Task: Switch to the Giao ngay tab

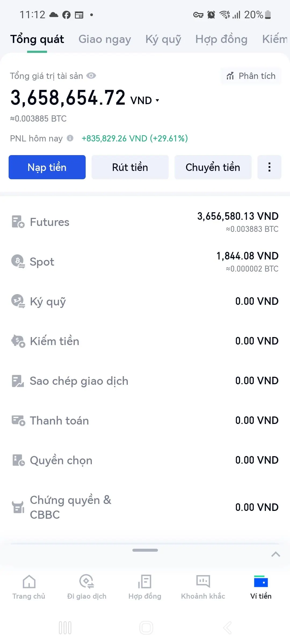Action: pos(105,39)
